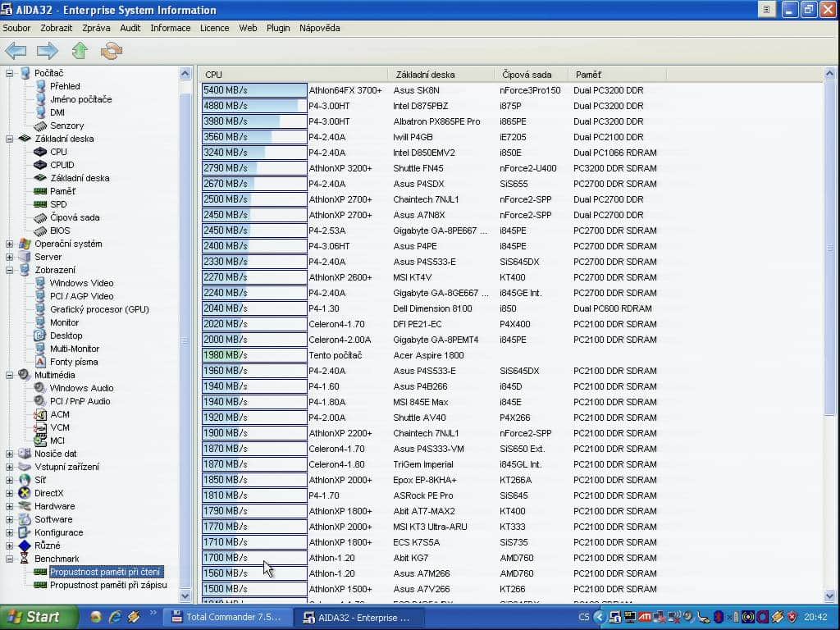This screenshot has height=630, width=840.
Task: Open the Zobrazit menu
Action: click(57, 28)
